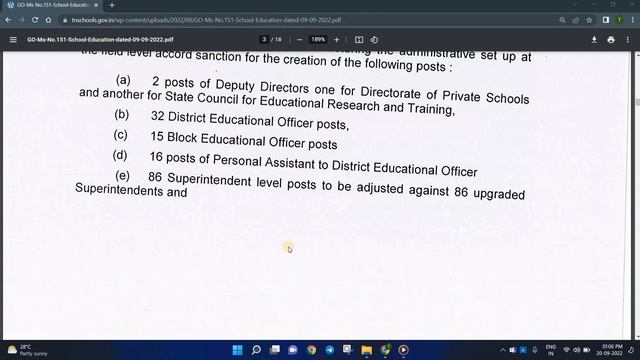Open the Teams chat taskbar icon

coord(293,350)
